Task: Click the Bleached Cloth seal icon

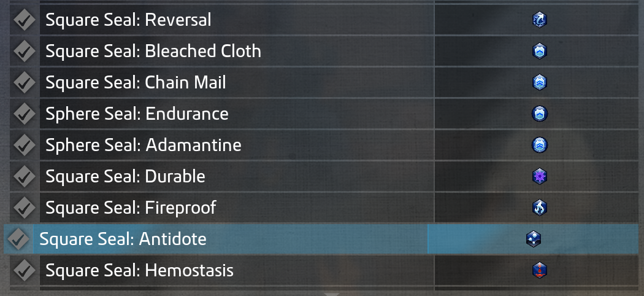Action: (539, 51)
